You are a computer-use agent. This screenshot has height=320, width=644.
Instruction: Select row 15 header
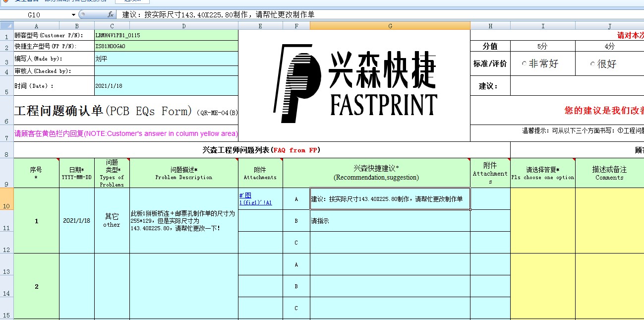[7, 308]
